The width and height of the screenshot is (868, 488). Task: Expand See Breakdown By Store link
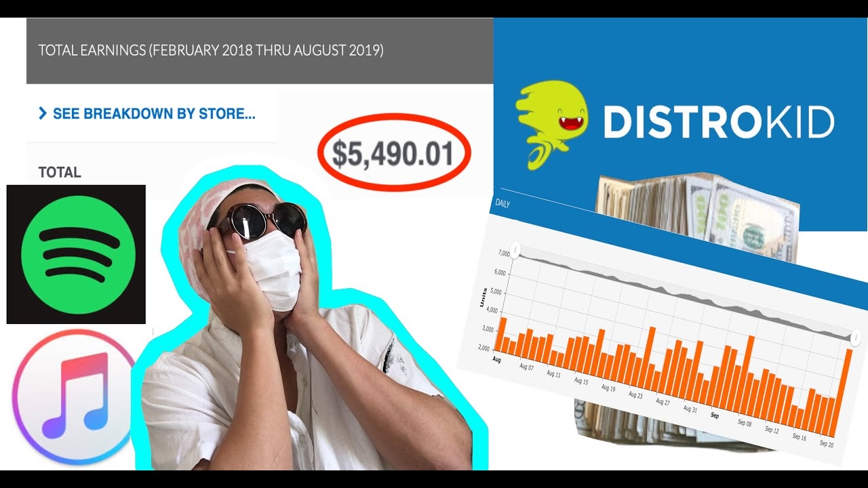point(147,114)
